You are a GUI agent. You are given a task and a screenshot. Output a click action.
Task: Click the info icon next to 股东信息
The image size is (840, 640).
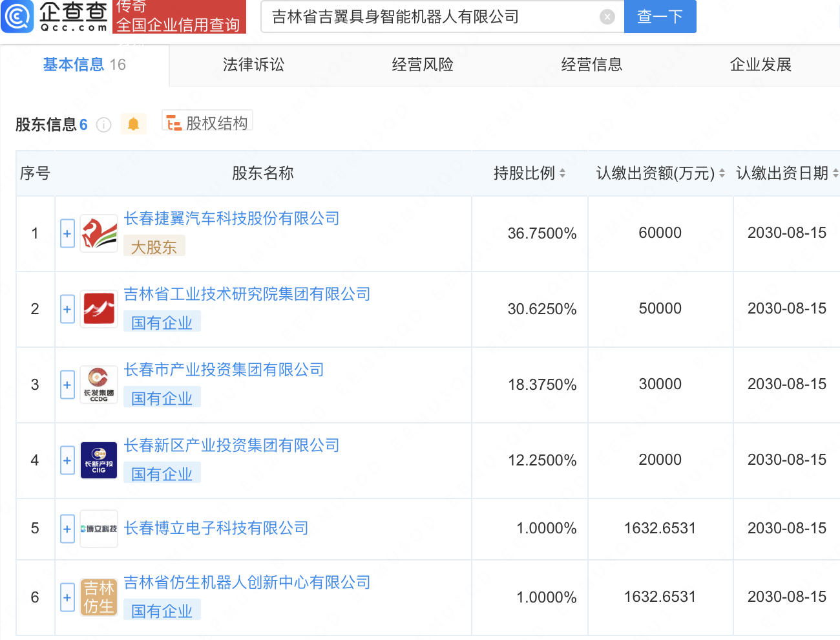pyautogui.click(x=103, y=125)
